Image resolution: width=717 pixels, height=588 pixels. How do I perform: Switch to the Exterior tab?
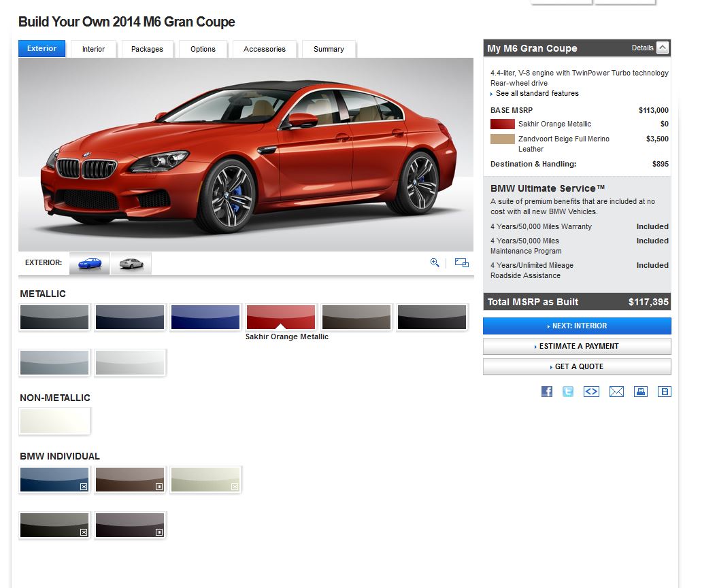[41, 48]
